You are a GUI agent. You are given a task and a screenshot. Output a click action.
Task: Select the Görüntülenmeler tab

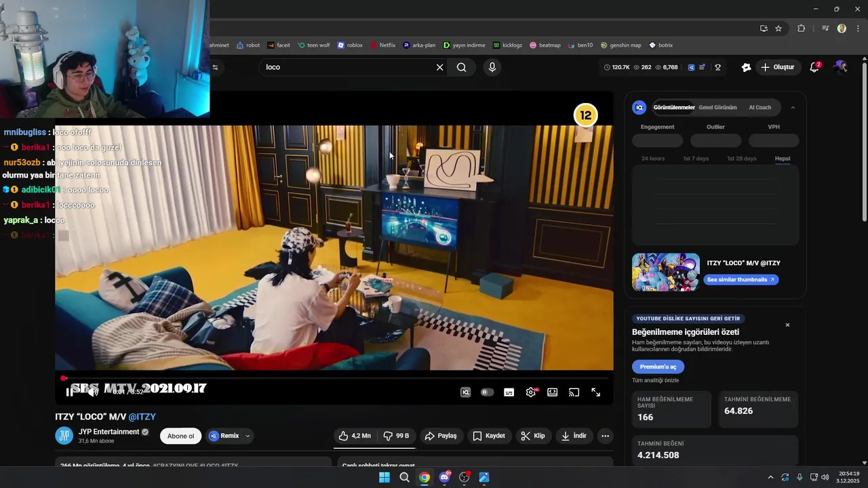(673, 107)
